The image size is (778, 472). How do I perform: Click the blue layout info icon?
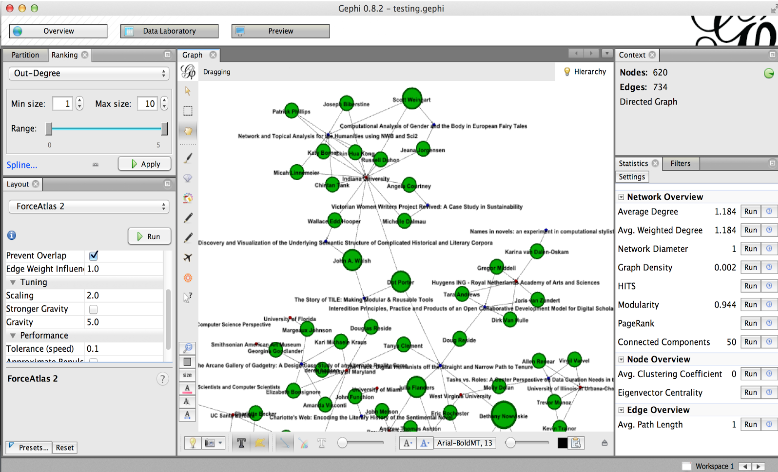click(x=11, y=235)
